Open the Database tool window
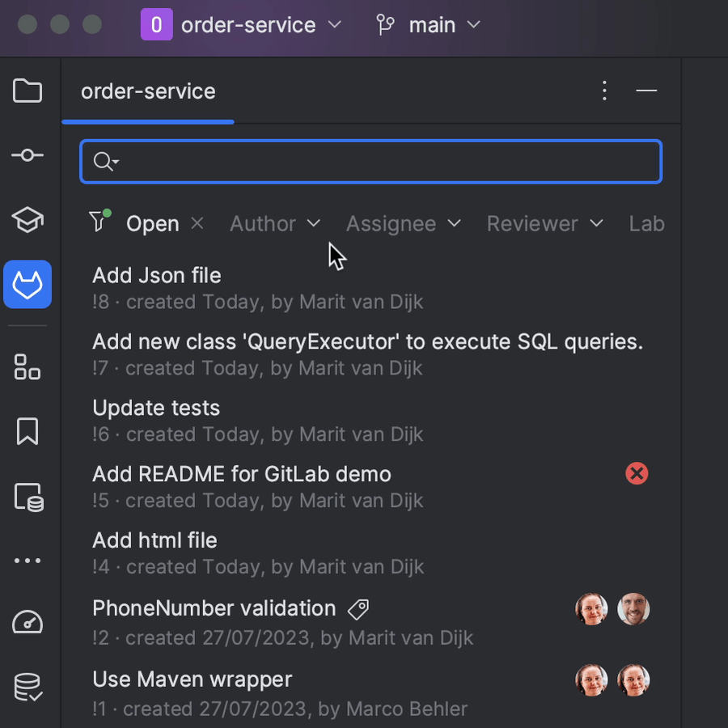Viewport: 728px width, 728px height. [27, 687]
